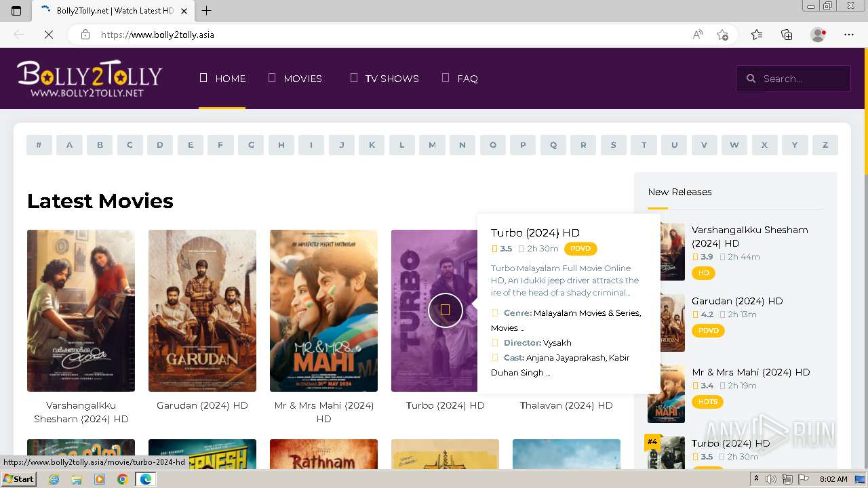The width and height of the screenshot is (868, 488).
Task: Filter movies by letter T
Action: click(644, 145)
